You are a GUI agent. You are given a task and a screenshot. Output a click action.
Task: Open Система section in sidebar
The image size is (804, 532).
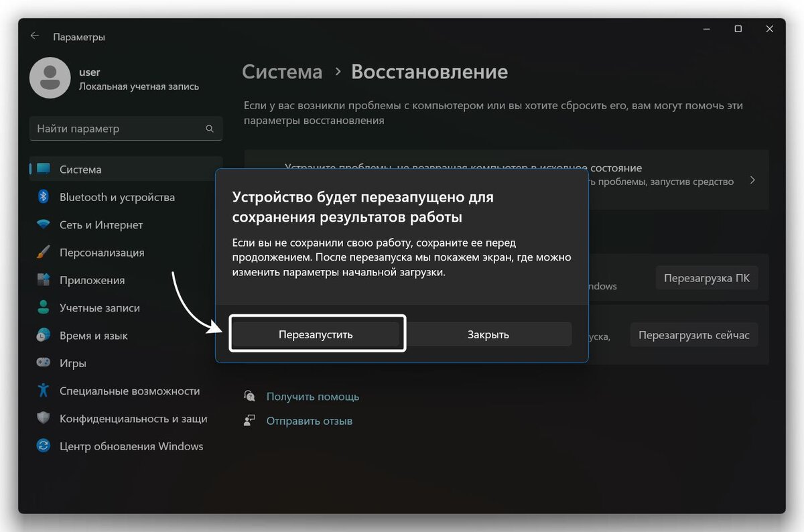pyautogui.click(x=126, y=170)
